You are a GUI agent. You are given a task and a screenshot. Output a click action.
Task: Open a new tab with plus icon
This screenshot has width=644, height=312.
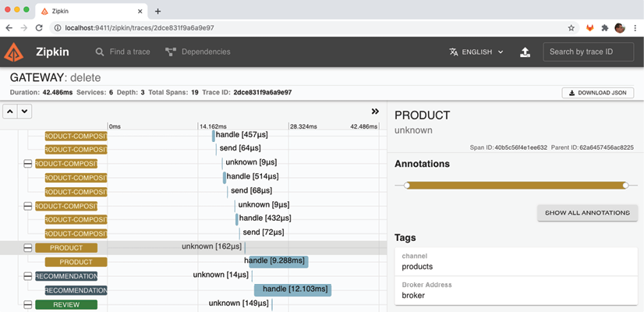(157, 11)
